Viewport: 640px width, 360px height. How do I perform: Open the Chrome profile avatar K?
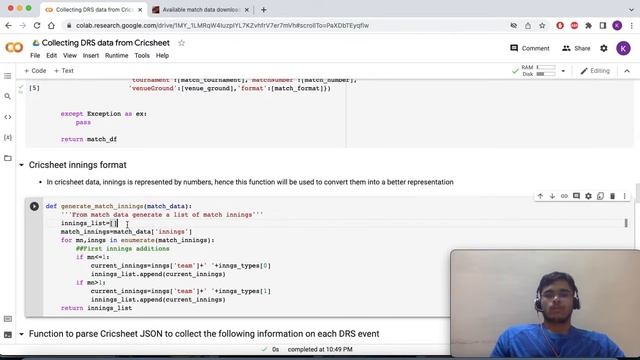pyautogui.click(x=617, y=25)
